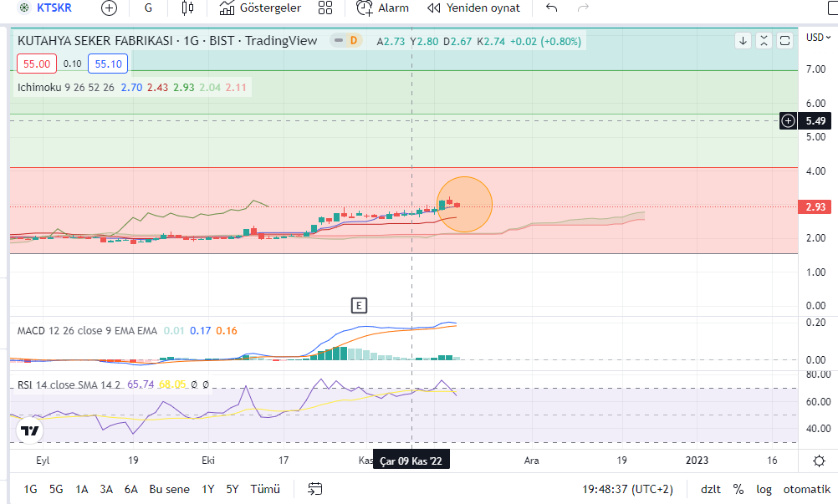Image resolution: width=838 pixels, height=504 pixels.
Task: Click plus icon beside 5.49 price label
Action: point(789,121)
